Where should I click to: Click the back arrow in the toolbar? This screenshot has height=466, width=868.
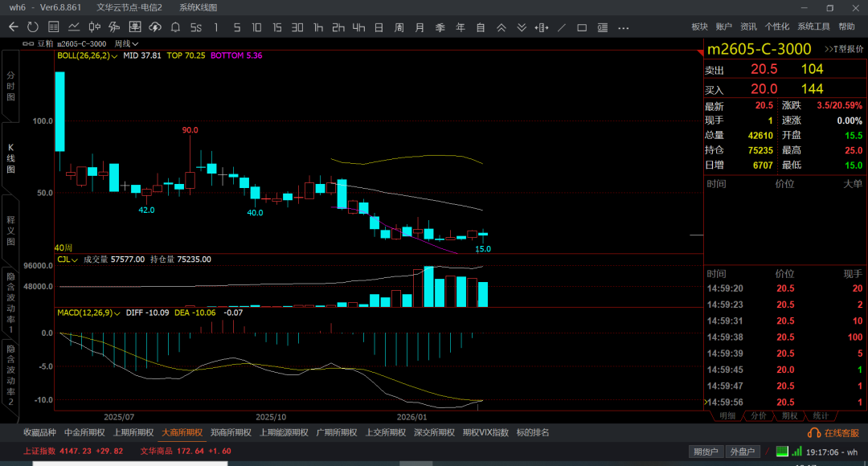tap(13, 27)
